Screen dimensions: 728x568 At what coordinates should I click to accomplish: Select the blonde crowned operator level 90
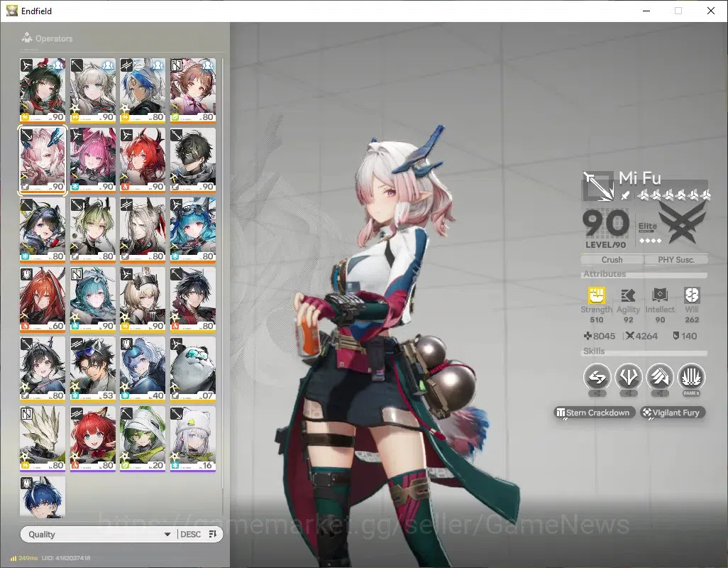143,299
